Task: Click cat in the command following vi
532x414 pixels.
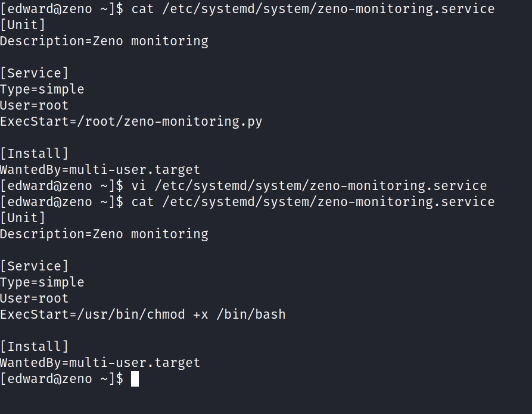Action: point(142,202)
